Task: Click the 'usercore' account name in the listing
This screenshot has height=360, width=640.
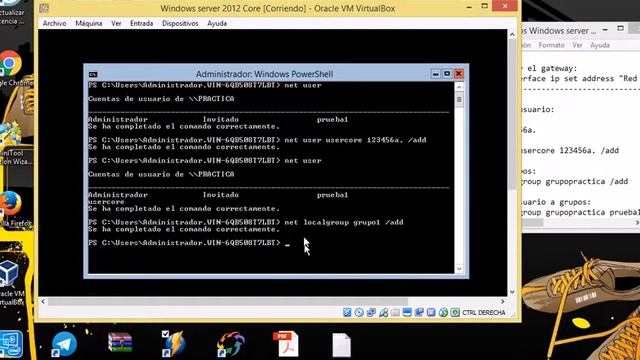Action: tap(106, 202)
